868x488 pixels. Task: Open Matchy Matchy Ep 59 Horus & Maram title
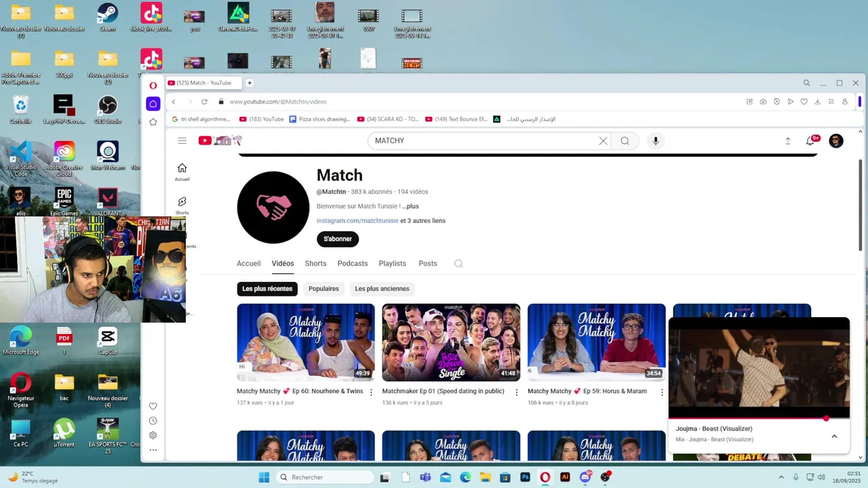[587, 391]
